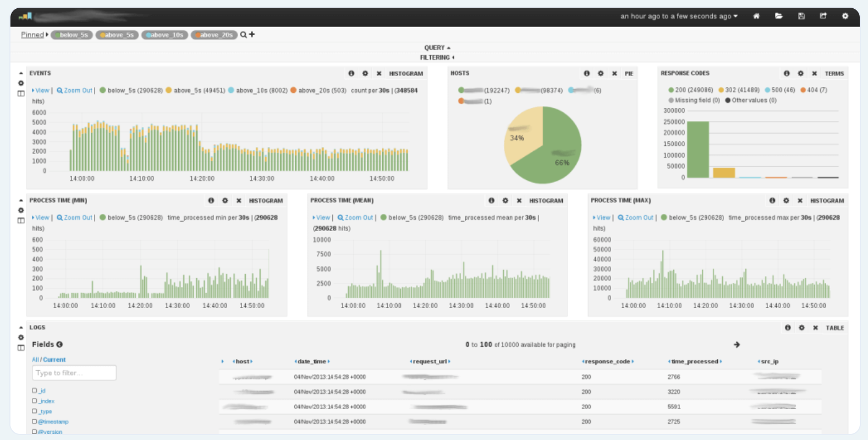
Task: Open Response Codes panel info icon
Action: click(787, 73)
